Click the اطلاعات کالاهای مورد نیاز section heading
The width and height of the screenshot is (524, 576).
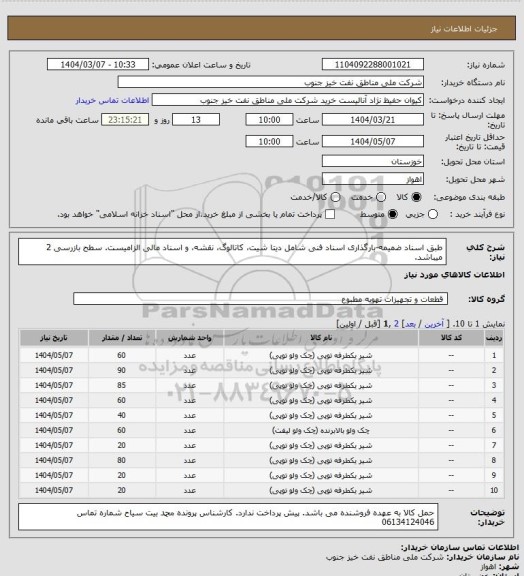455,275
